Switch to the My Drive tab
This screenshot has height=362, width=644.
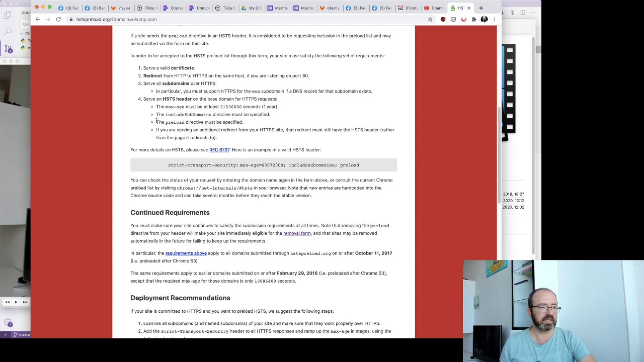pos(251,8)
